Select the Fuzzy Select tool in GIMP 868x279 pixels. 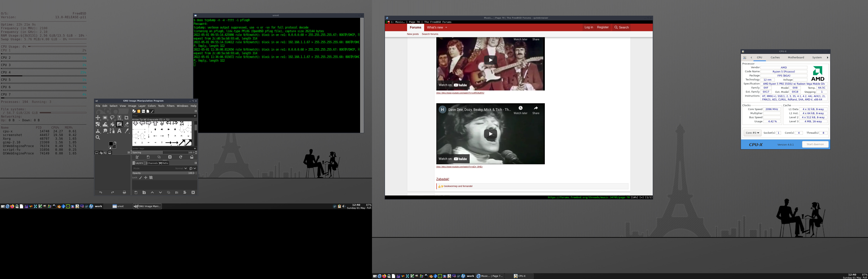click(119, 118)
